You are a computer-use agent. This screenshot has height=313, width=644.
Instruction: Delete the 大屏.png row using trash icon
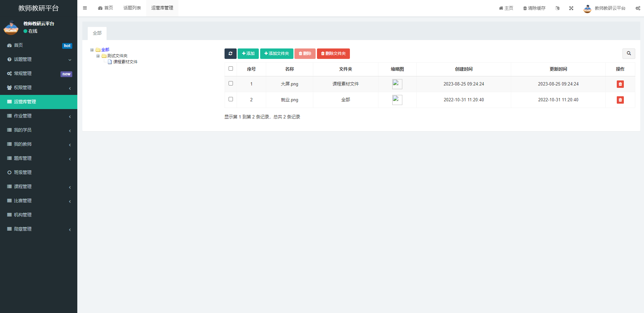[620, 84]
